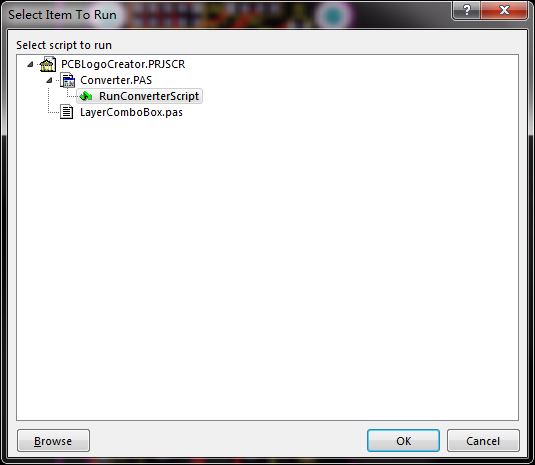Collapse the PCBLogoCreator.PRJSCR project node
The width and height of the screenshot is (535, 465).
30,64
